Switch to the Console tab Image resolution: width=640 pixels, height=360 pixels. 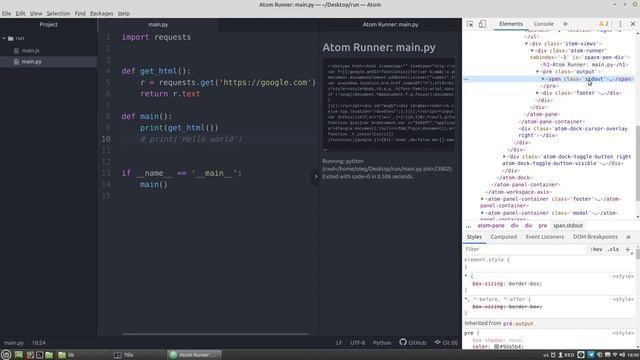click(x=543, y=24)
